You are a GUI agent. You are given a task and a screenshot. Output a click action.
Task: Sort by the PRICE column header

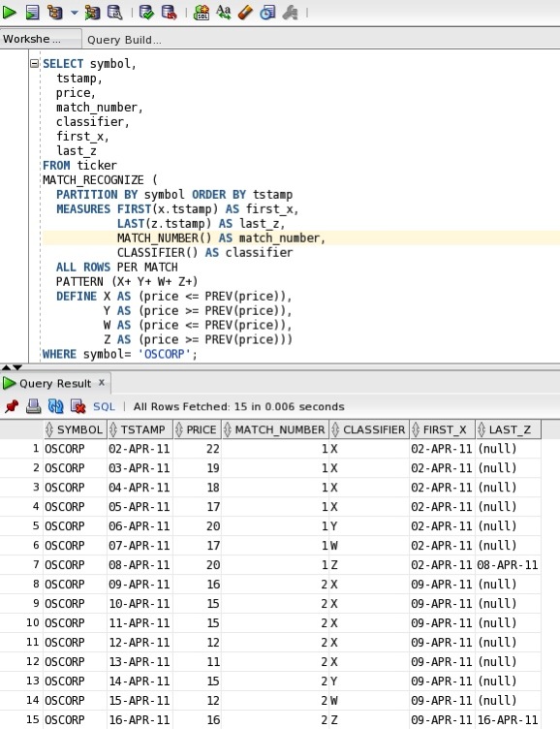[197, 429]
